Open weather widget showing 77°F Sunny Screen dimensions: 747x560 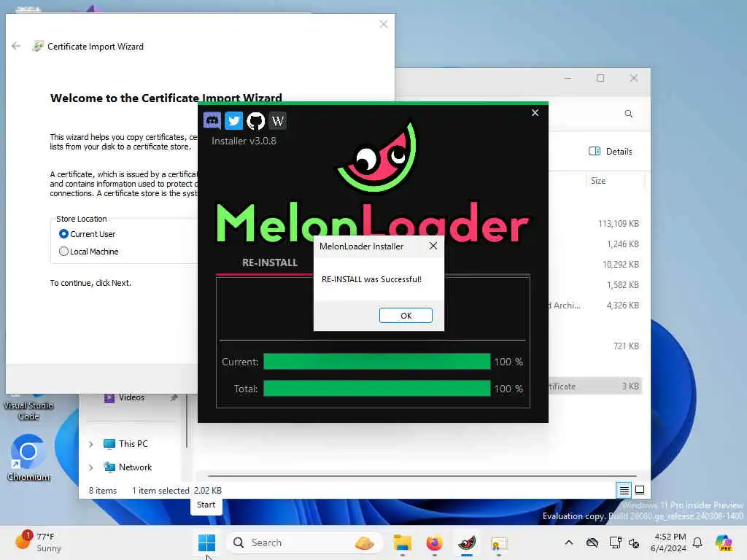[39, 542]
